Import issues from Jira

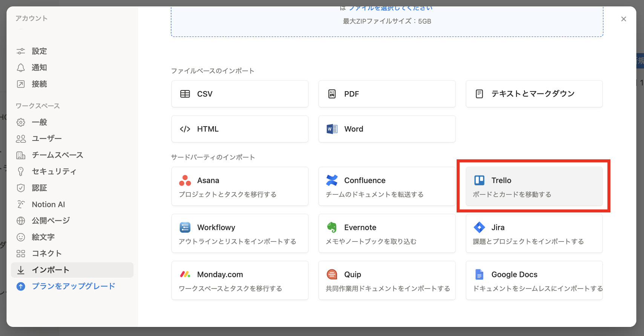click(534, 234)
